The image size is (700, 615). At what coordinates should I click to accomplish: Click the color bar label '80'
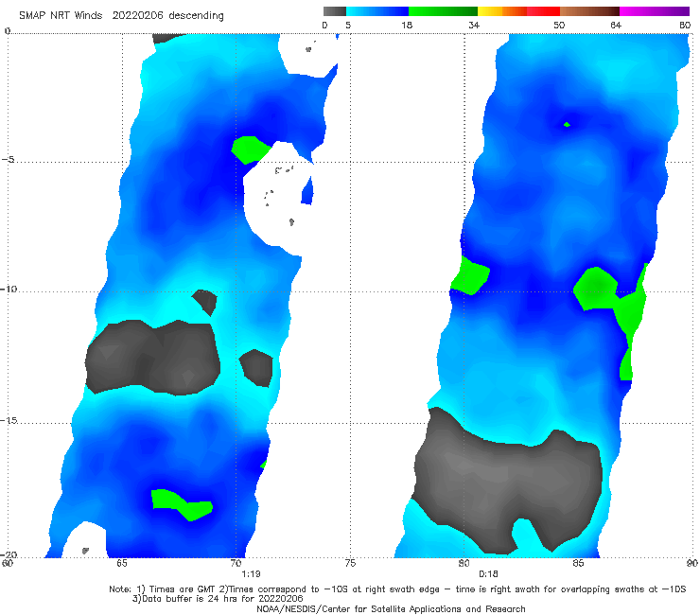[x=685, y=26]
